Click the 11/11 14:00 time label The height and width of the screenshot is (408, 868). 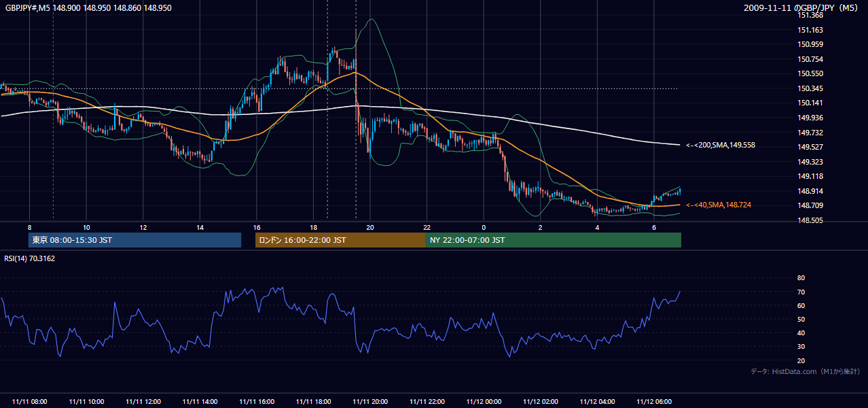[200, 402]
